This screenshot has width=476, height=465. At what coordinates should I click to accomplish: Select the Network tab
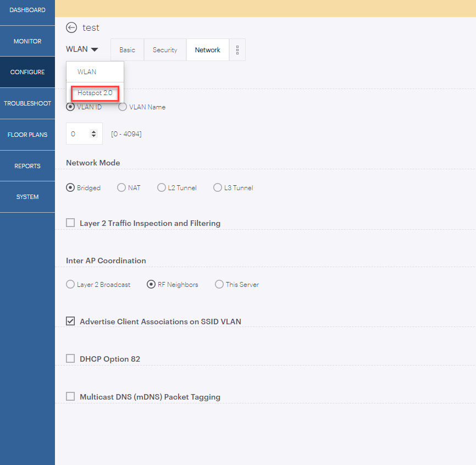208,50
